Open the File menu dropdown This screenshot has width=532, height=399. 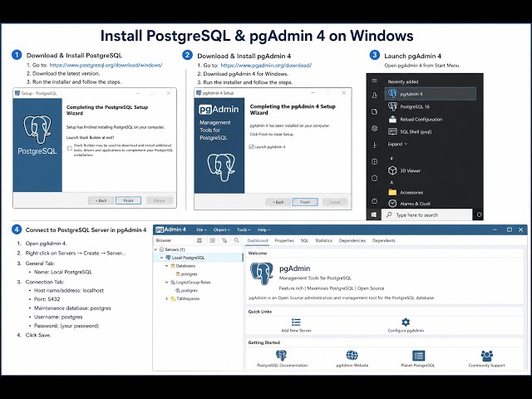(201, 229)
